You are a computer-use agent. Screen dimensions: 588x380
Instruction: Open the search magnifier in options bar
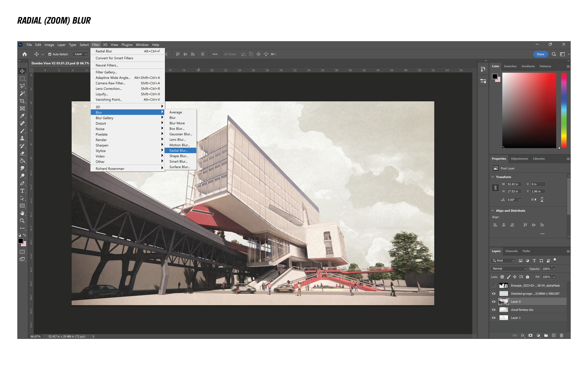(x=554, y=54)
